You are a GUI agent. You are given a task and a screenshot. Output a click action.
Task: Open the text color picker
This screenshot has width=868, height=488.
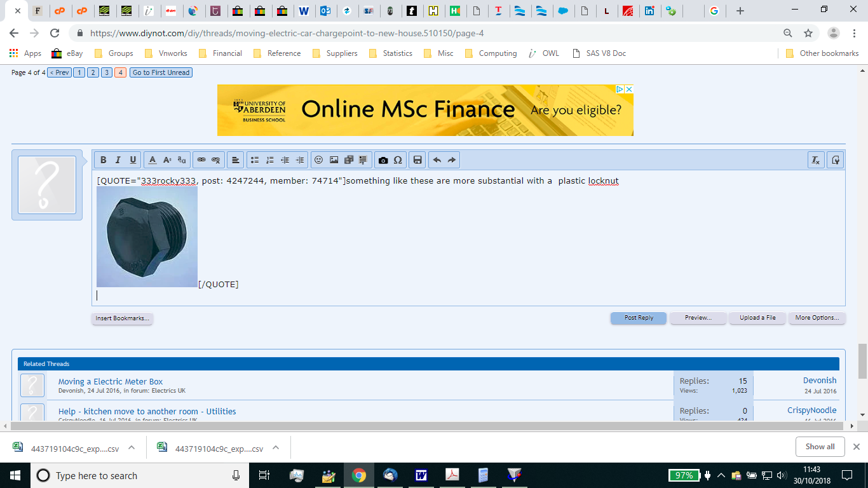(x=153, y=160)
